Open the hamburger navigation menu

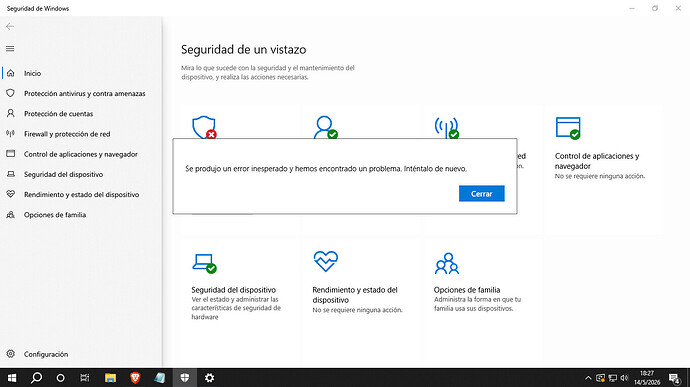point(10,49)
